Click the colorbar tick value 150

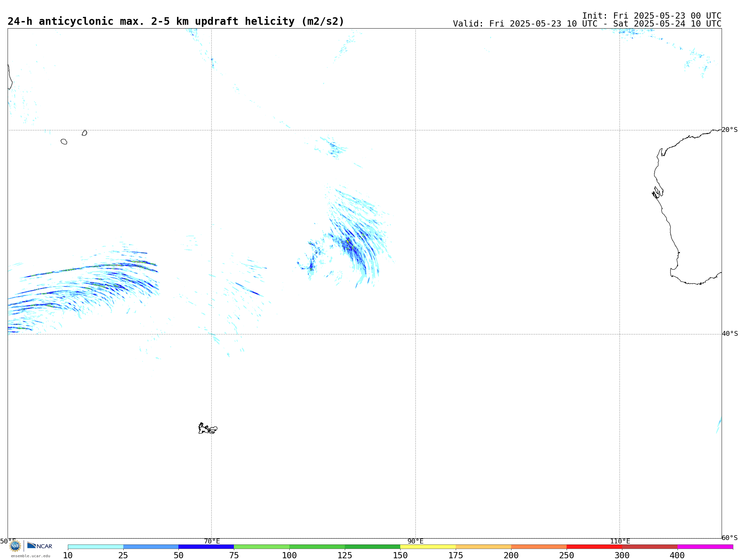coord(400,555)
